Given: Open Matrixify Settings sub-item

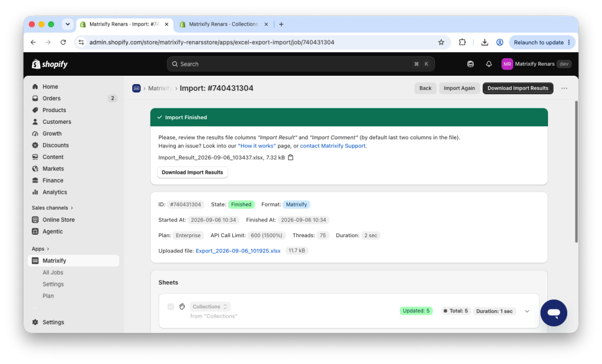Looking at the screenshot, I should (53, 284).
